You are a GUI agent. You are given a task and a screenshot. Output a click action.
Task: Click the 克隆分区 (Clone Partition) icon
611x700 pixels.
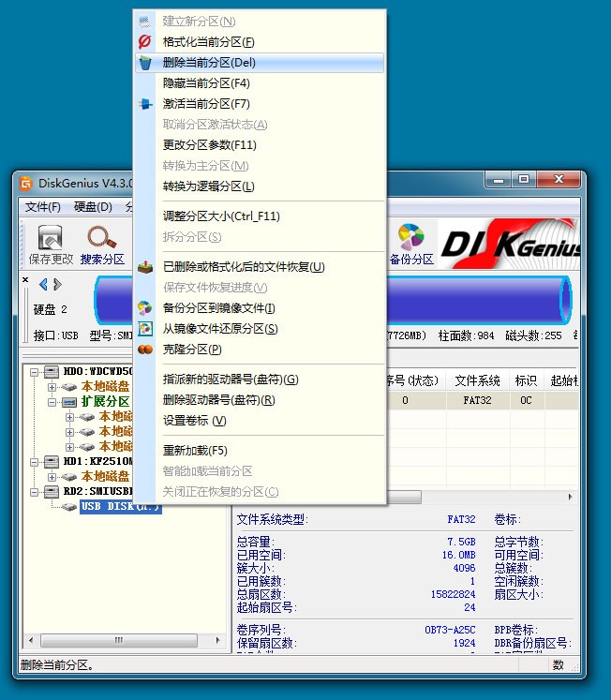click(144, 350)
